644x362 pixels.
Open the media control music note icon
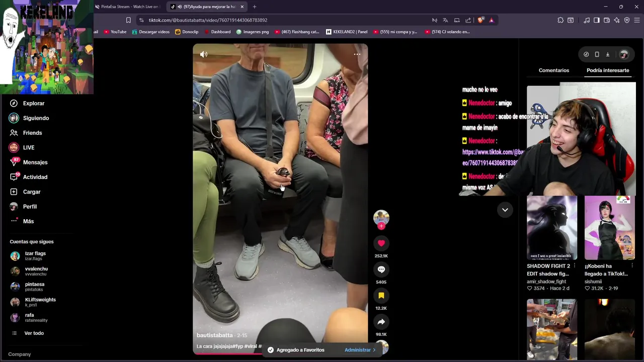coord(587,20)
